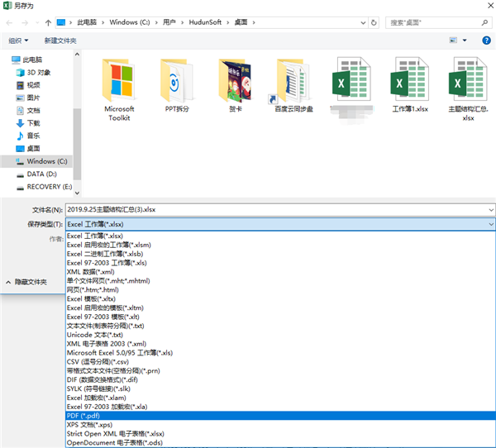Go back with the back arrow
Image resolution: width=496 pixels, height=448 pixels.
9,23
